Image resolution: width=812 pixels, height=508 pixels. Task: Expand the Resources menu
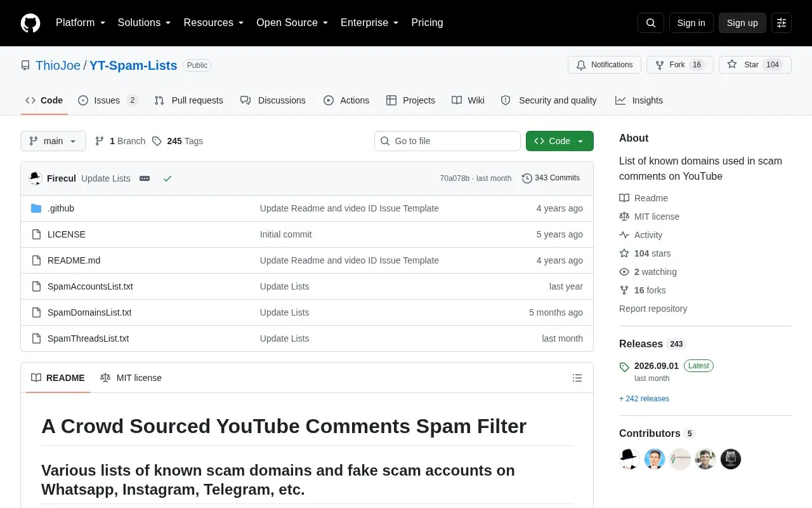(x=214, y=23)
